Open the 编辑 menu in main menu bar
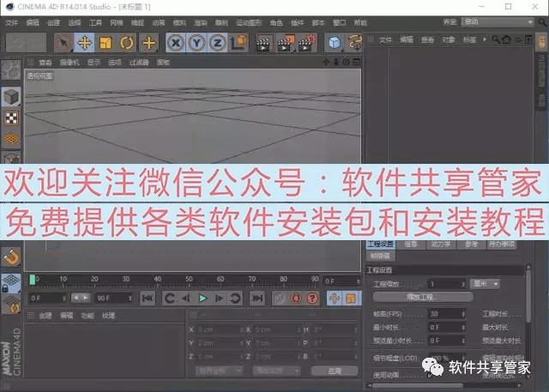 [x=33, y=23]
